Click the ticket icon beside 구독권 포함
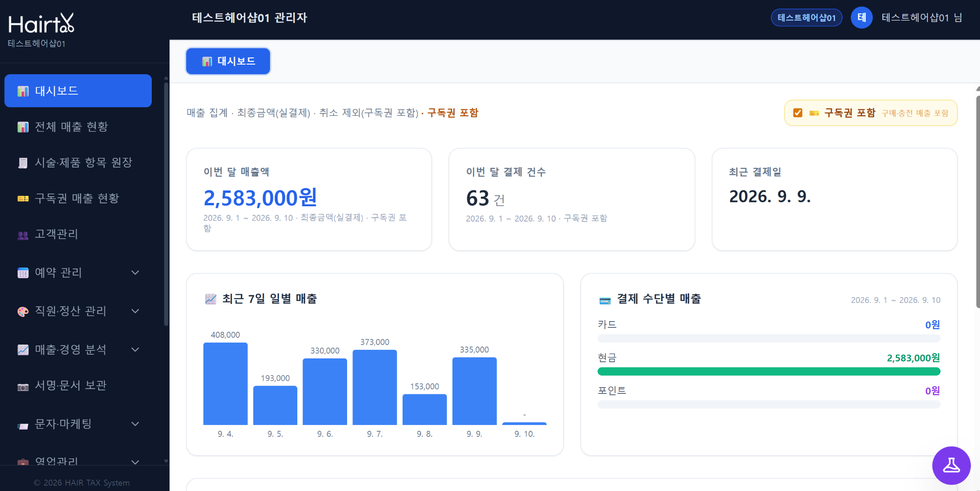Image resolution: width=980 pixels, height=491 pixels. point(814,113)
